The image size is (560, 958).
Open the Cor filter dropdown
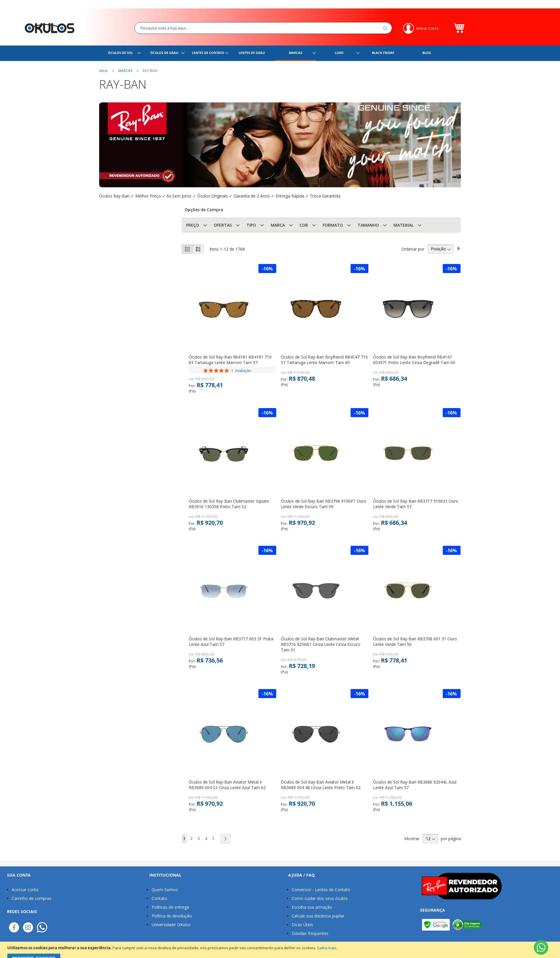pyautogui.click(x=308, y=225)
